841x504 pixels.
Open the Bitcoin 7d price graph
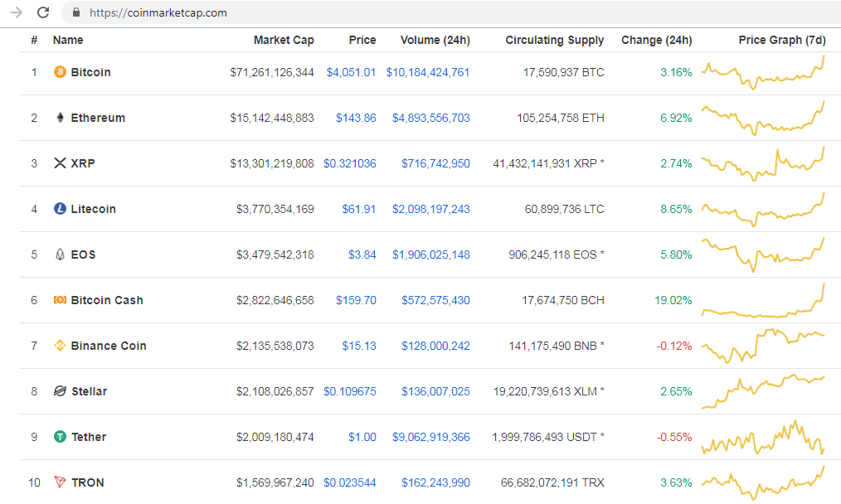(763, 72)
